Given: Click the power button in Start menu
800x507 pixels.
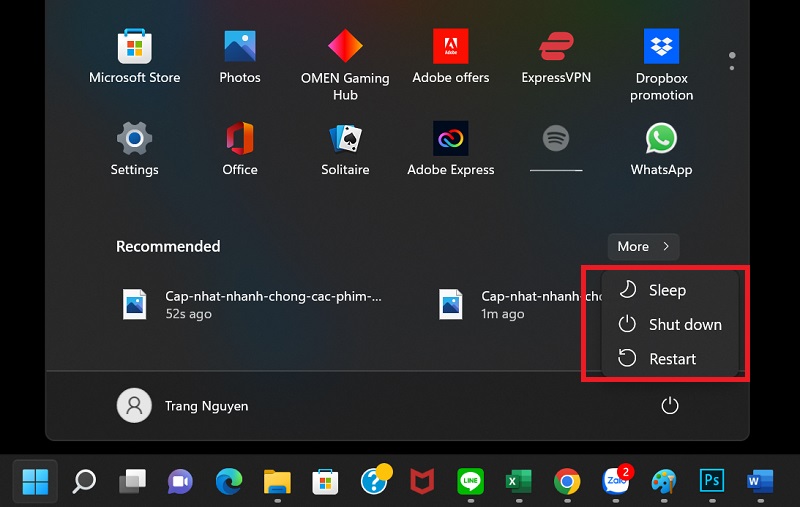Looking at the screenshot, I should coord(669,406).
